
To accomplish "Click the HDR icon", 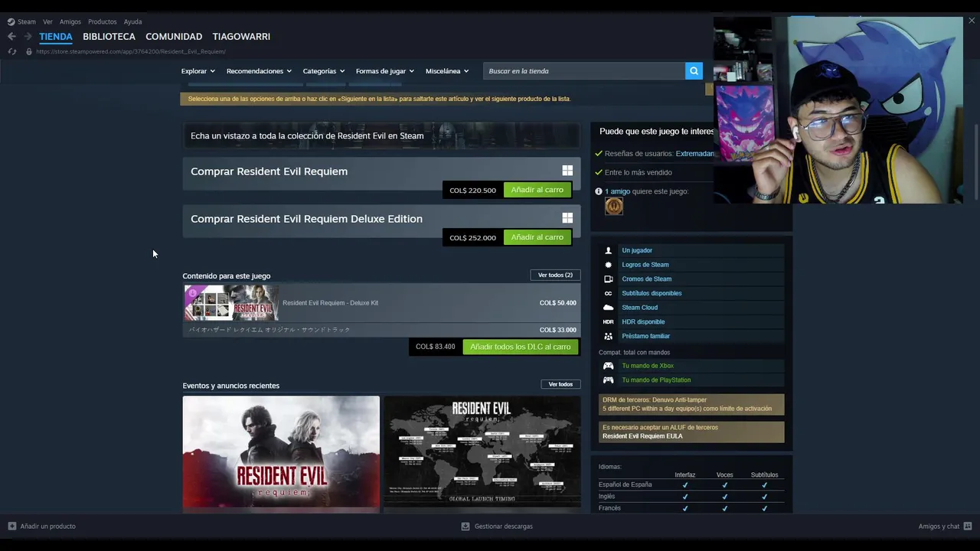I will coord(609,322).
